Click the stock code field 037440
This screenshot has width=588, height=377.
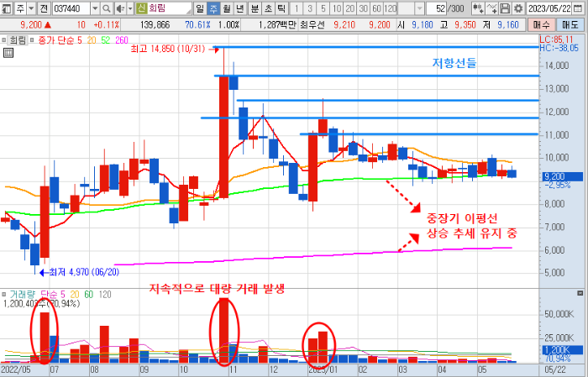(x=71, y=8)
